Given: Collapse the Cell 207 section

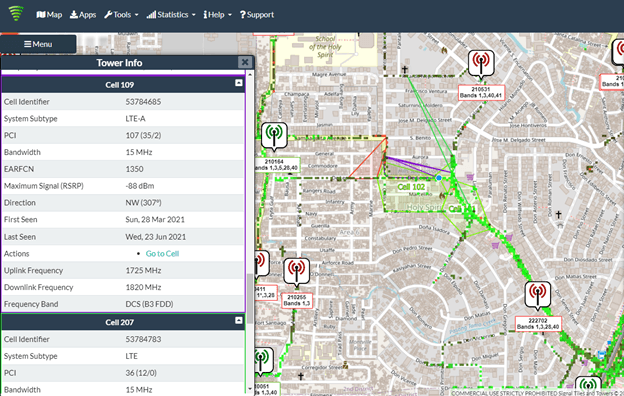Looking at the screenshot, I should (238, 320).
